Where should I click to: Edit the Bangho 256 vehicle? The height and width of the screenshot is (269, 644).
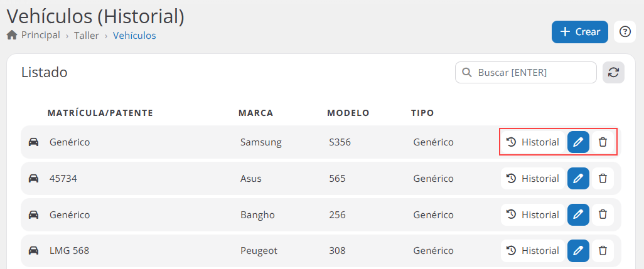578,214
